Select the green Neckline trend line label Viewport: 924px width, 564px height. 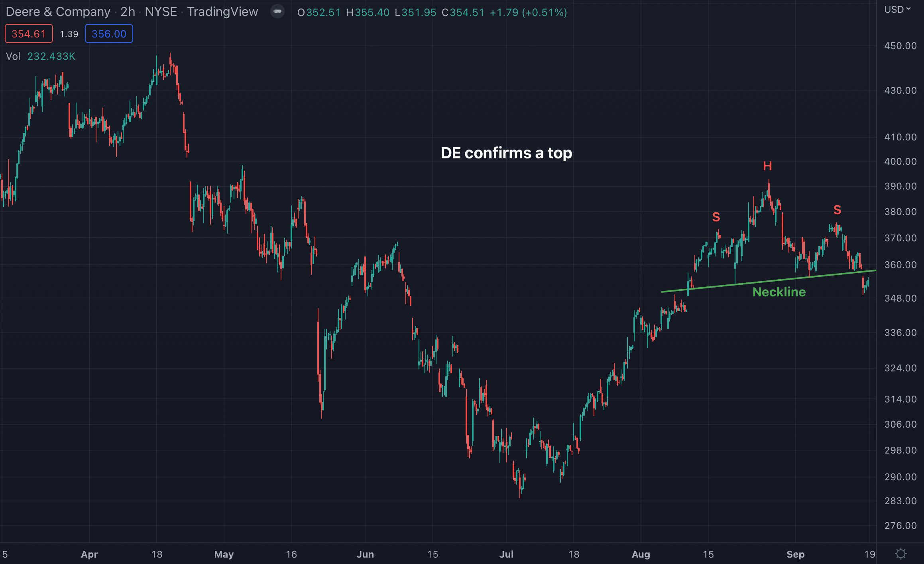[779, 292]
